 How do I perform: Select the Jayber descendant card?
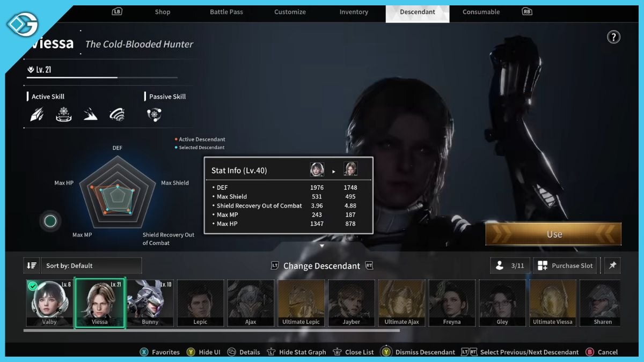[352, 303]
